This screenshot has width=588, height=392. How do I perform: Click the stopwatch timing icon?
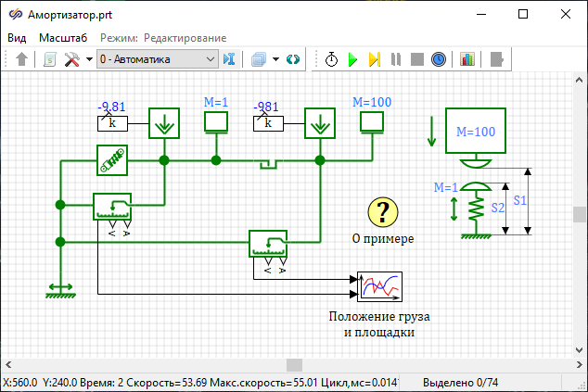click(332, 59)
